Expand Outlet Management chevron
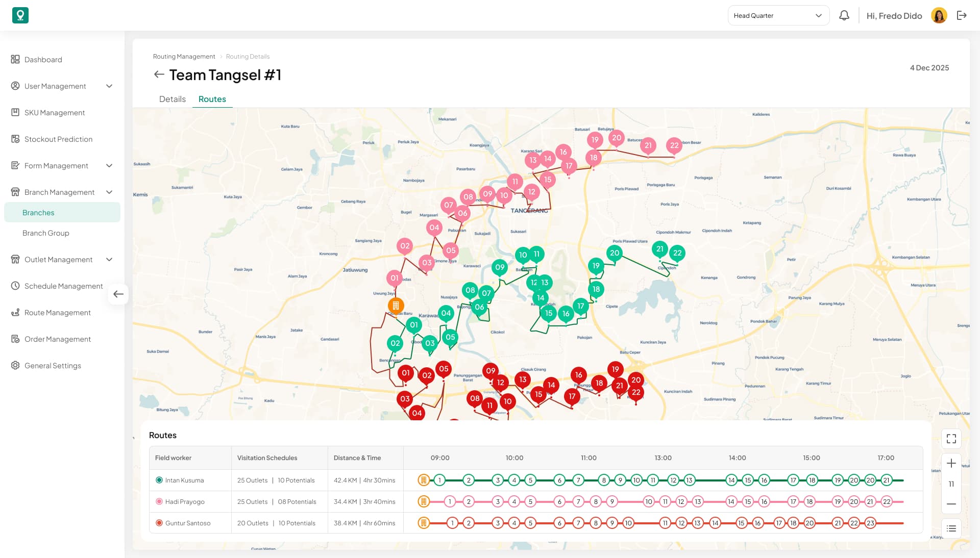980x558 pixels. (x=109, y=259)
